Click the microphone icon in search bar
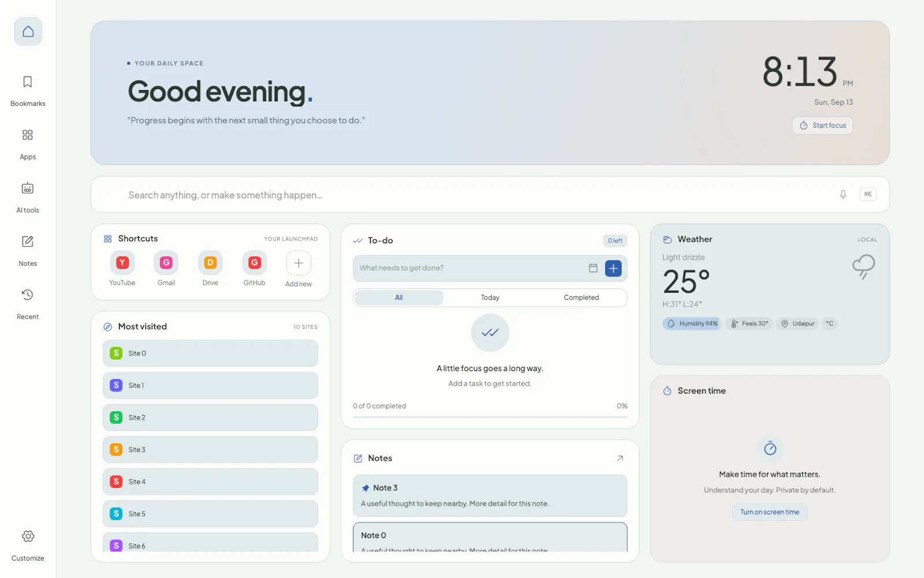The height and width of the screenshot is (578, 924). 843,195
